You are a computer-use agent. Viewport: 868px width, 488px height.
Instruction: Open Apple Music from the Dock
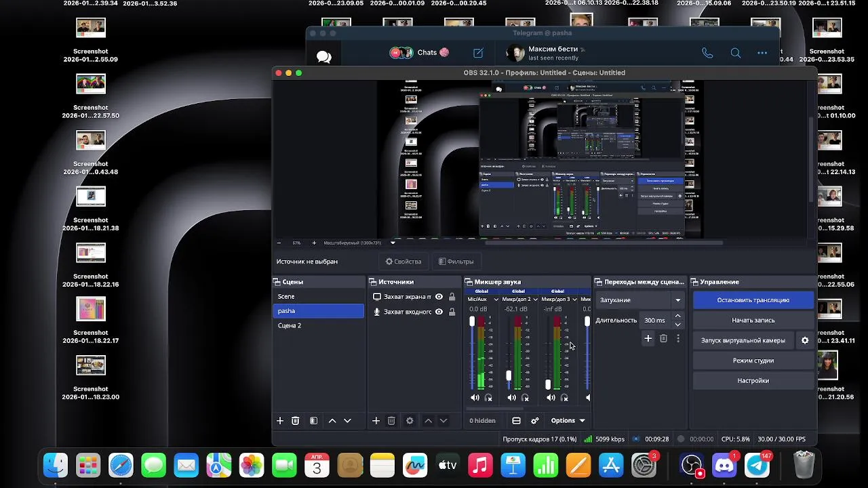[x=480, y=465]
